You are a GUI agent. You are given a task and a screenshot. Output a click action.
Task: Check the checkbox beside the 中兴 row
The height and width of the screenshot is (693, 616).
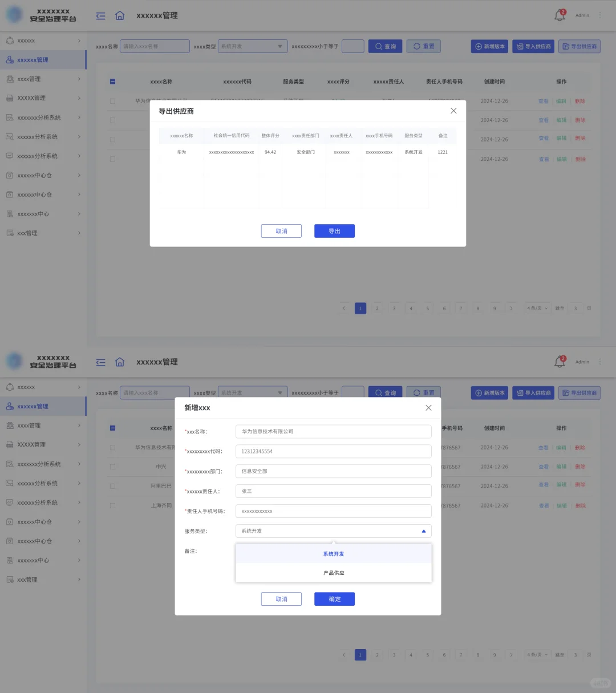click(x=112, y=467)
